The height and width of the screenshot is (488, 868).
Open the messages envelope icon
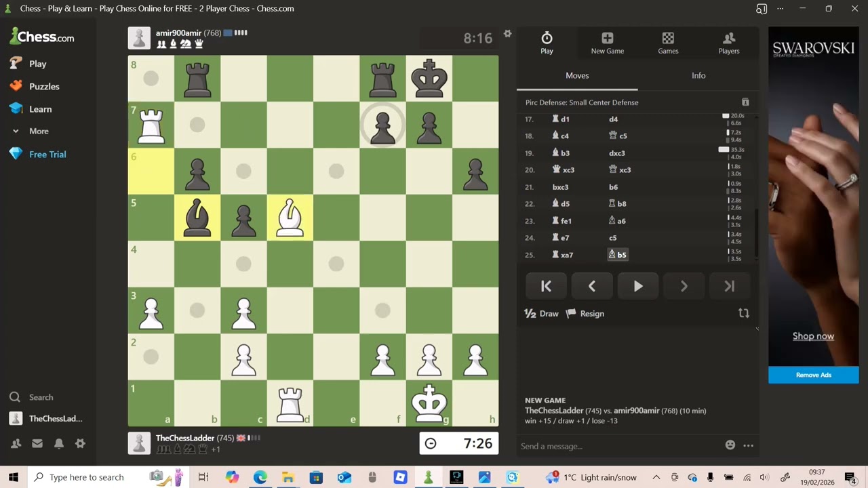(37, 443)
